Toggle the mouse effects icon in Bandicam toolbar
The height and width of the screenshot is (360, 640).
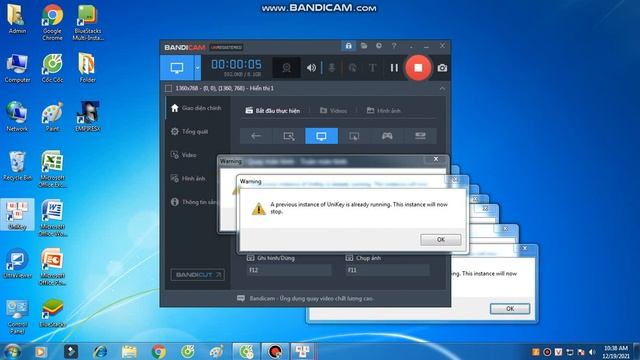pos(352,68)
